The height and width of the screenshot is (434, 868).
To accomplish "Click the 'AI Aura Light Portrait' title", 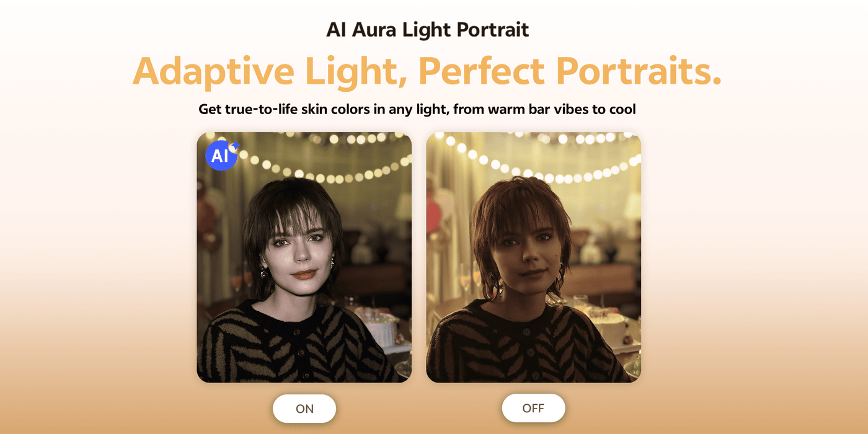I will [x=428, y=30].
